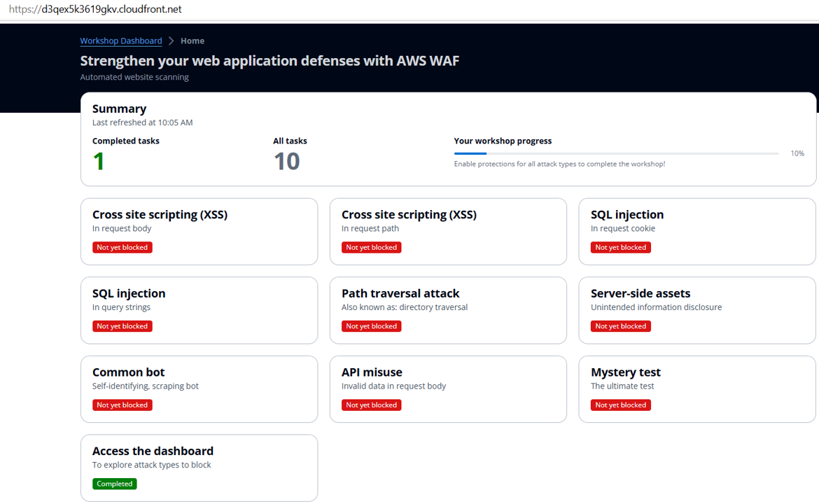Click the Mystery test card title
This screenshot has height=504, width=819.
click(625, 372)
